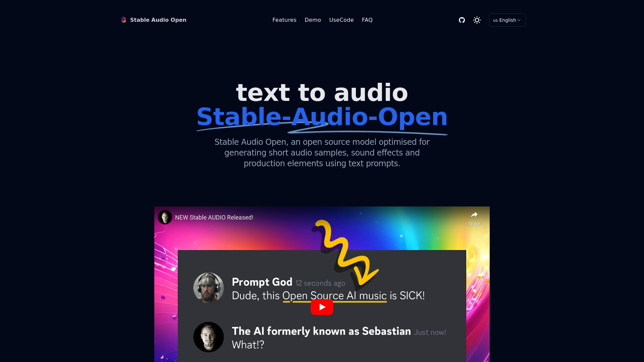Click the Open Source AI music hyperlink
This screenshot has width=644, height=362.
pyautogui.click(x=335, y=296)
